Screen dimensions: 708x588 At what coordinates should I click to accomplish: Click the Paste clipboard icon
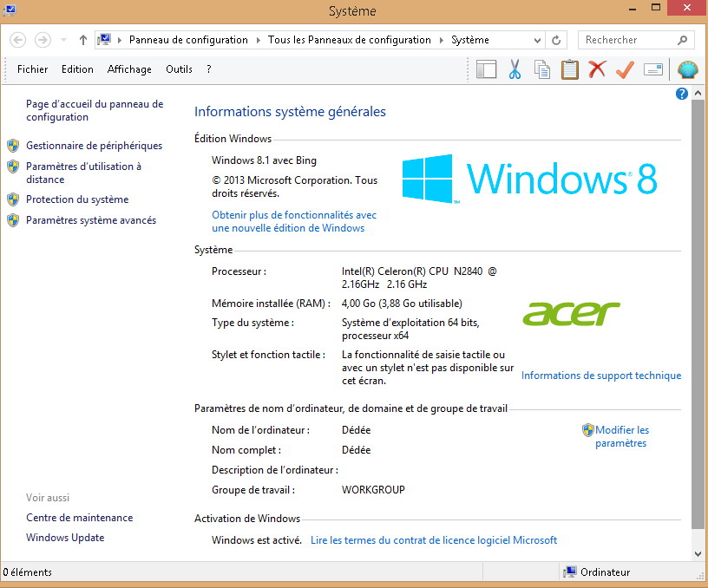(570, 69)
